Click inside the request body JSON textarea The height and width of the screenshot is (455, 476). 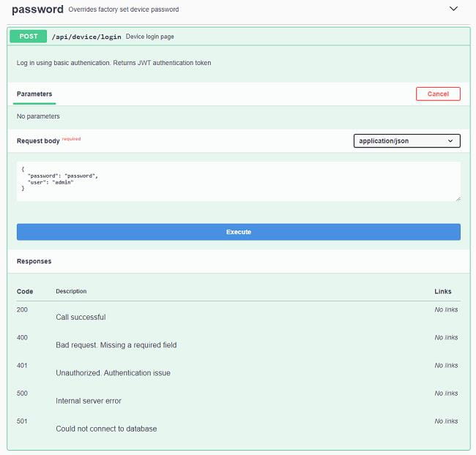[238, 181]
